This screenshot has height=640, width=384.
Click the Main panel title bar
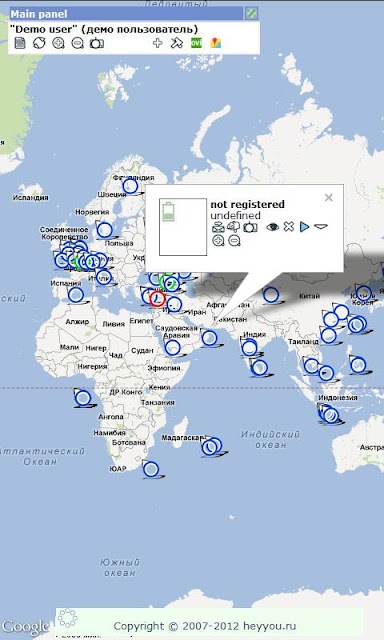127,13
